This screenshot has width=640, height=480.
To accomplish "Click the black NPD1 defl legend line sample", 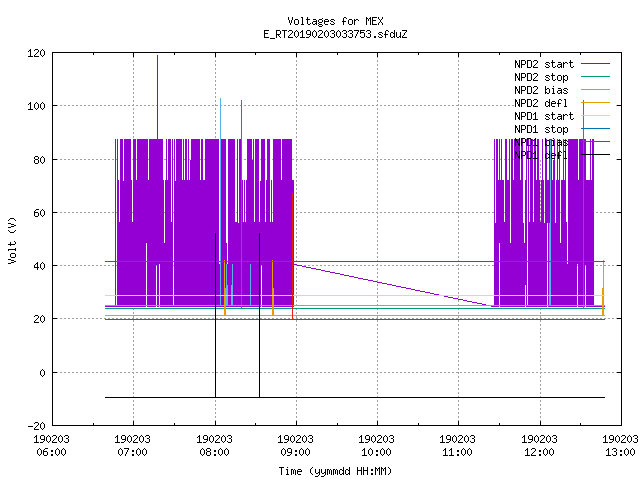I will (x=595, y=155).
